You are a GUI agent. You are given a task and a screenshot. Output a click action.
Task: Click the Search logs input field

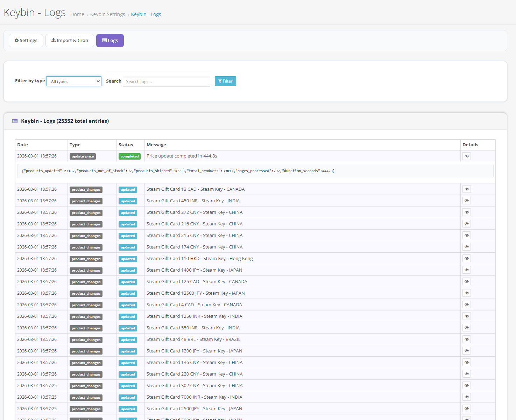pos(166,82)
